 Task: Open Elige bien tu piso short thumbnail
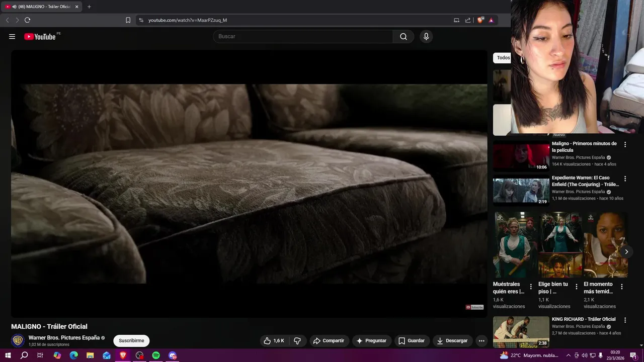pyautogui.click(x=560, y=245)
